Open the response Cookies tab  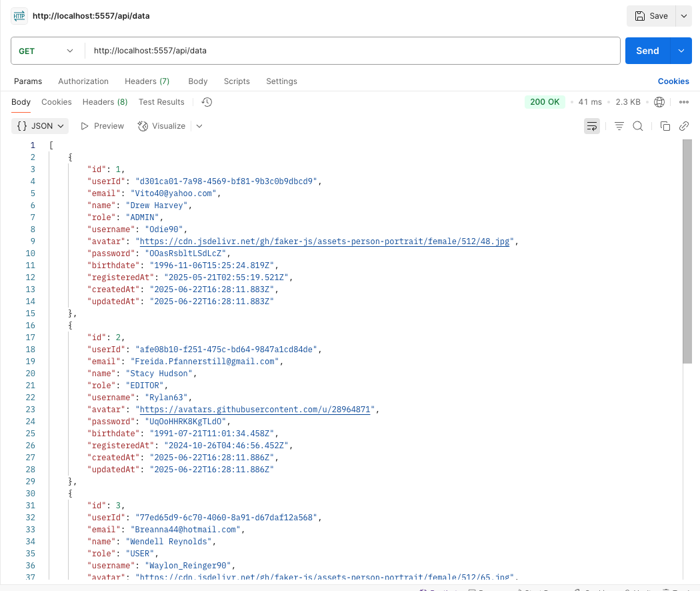coord(56,102)
